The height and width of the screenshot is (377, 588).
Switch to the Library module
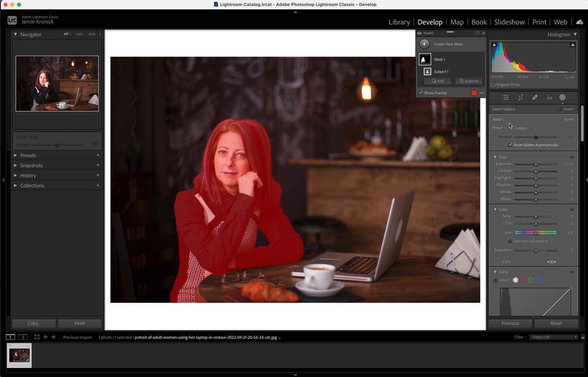(399, 22)
